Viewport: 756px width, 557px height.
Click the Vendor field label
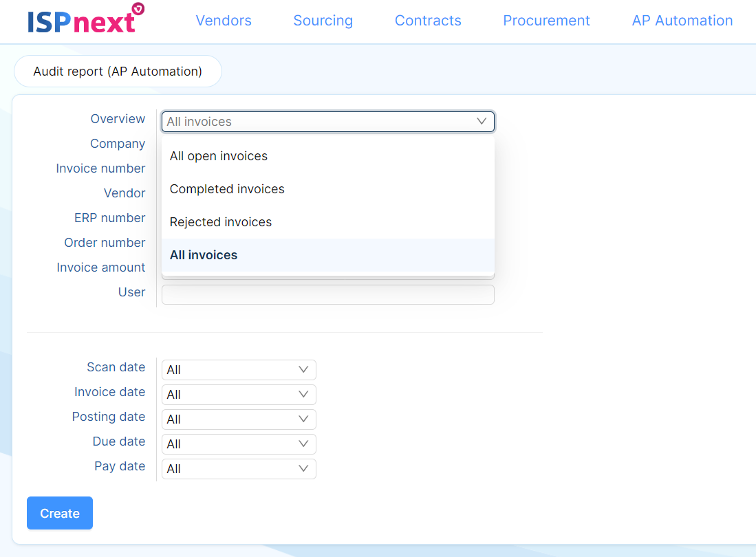tap(125, 193)
